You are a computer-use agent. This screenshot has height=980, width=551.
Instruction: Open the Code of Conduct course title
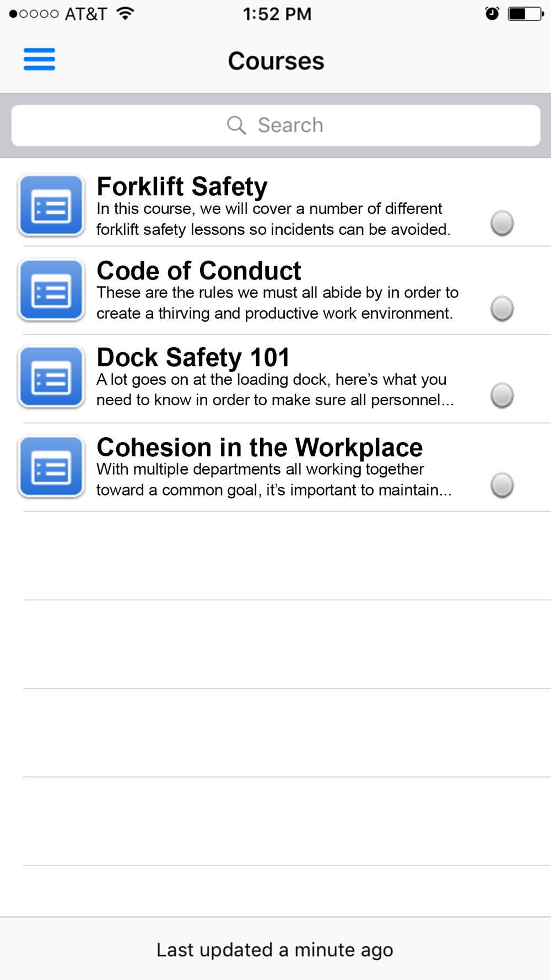(x=199, y=271)
